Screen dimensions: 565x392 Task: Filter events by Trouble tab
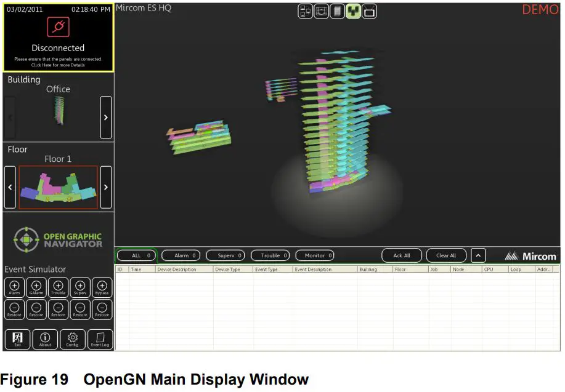(x=270, y=255)
